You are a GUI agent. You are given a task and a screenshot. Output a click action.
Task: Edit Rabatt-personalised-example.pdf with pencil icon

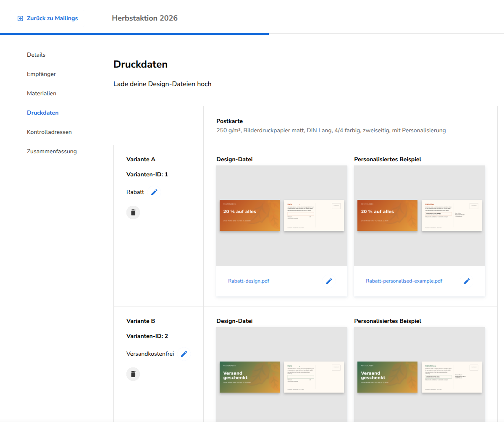pyautogui.click(x=467, y=281)
